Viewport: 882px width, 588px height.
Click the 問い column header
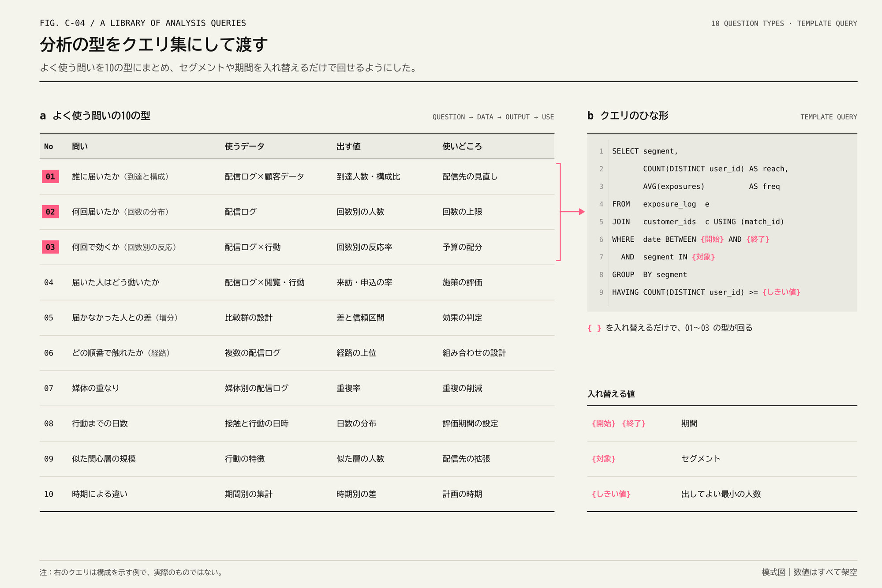pos(80,146)
